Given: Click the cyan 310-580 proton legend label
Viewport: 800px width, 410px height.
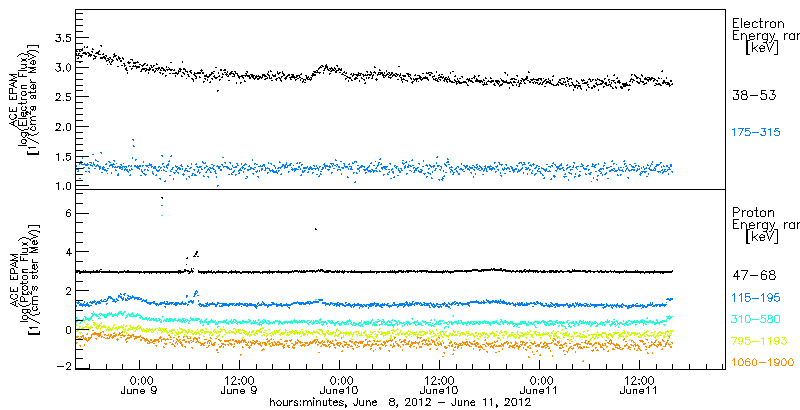Looking at the screenshot, I should tap(756, 320).
